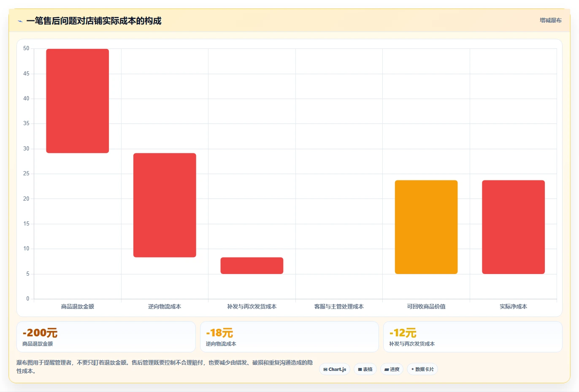Viewport: 579px width, 392px height.
Task: Click the y-axis tick value 45
Action: point(26,74)
